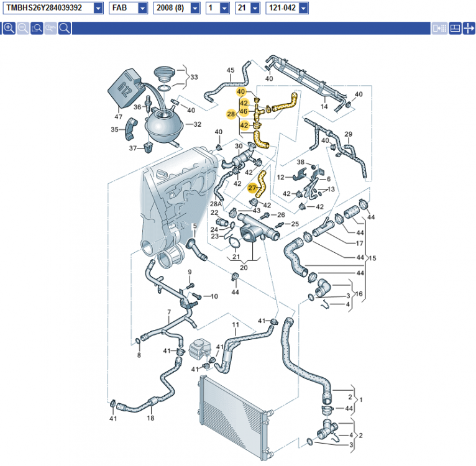
Task: Click part number 18 hose label
Action: pos(150,418)
